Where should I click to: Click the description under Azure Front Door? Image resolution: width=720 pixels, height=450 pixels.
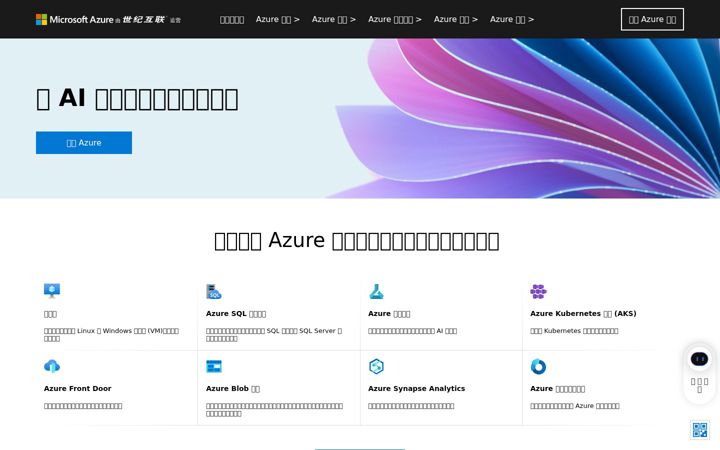coord(83,406)
